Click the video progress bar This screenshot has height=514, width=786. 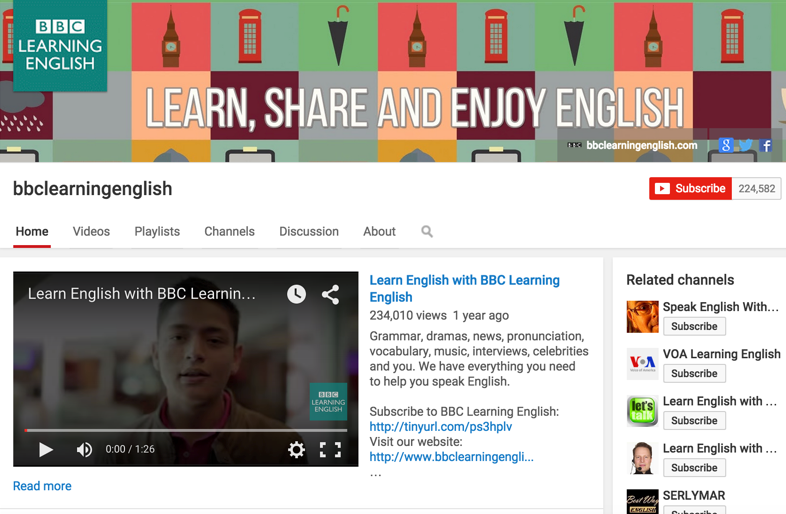[186, 430]
